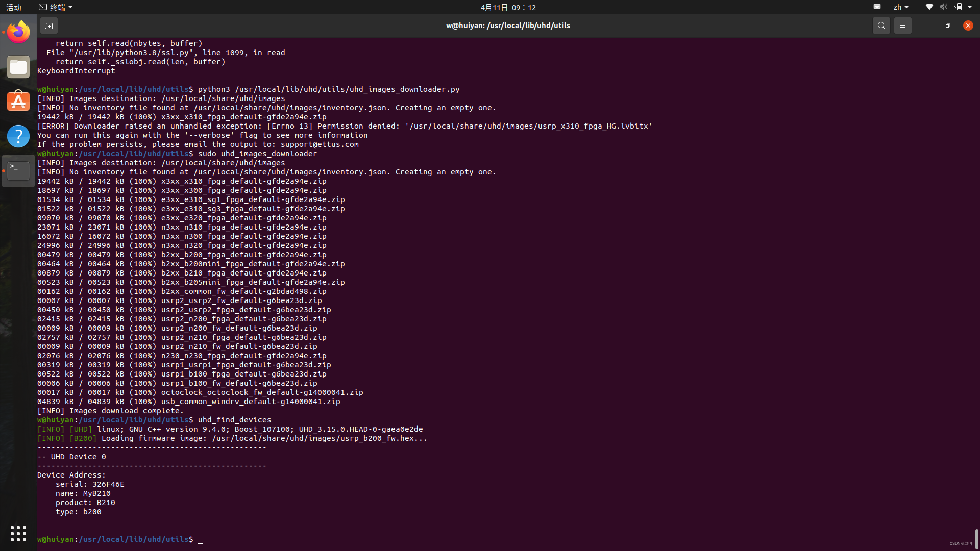Launch Firefox from the dock
Image resolution: width=980 pixels, height=551 pixels.
click(18, 31)
